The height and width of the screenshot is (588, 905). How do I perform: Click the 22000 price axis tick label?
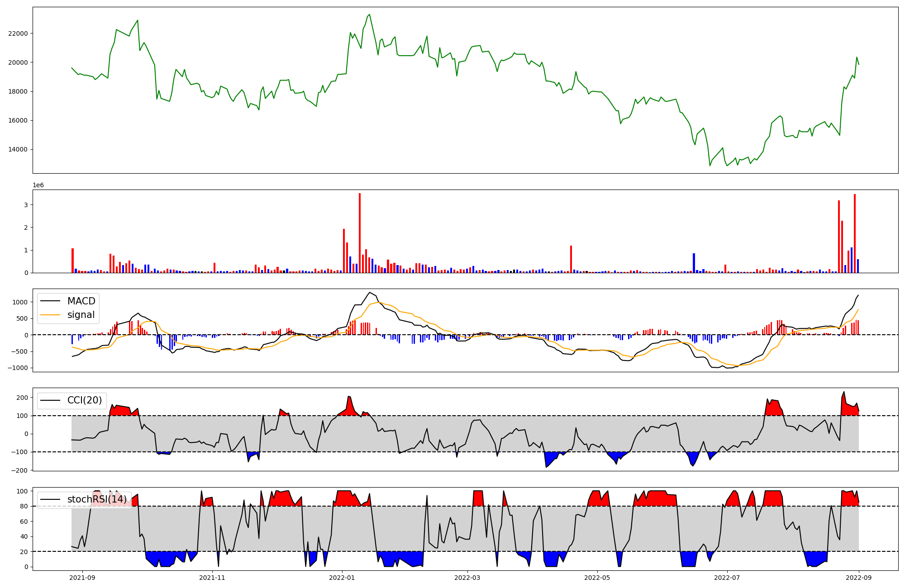click(x=18, y=33)
